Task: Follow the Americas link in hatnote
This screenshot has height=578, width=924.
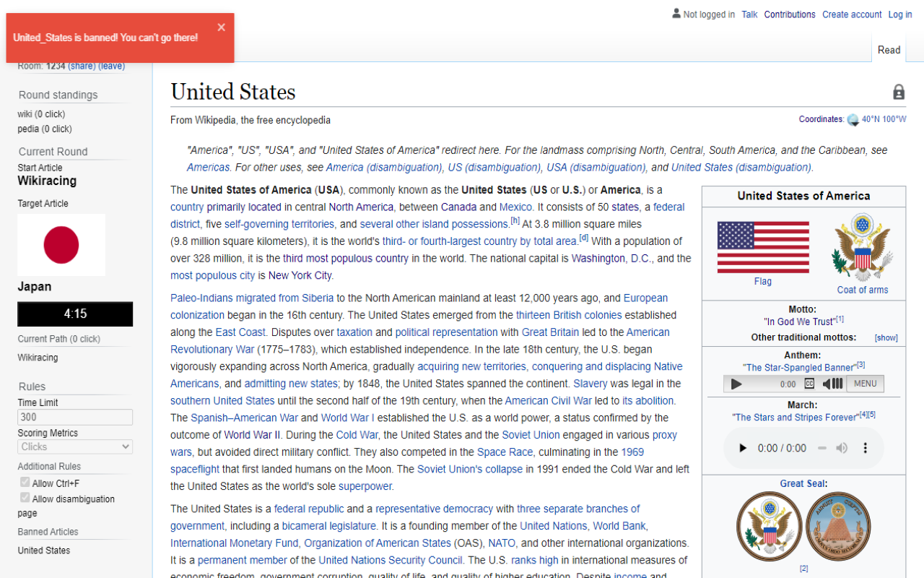Action: coord(208,167)
